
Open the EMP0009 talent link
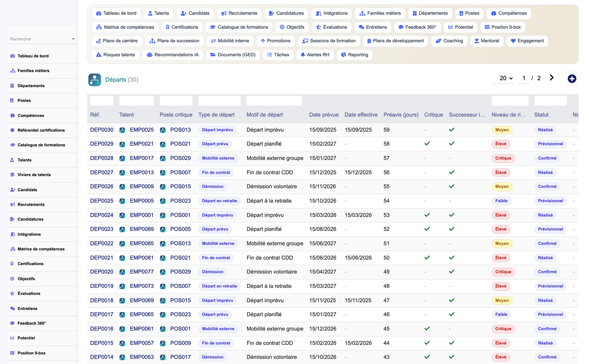(142, 186)
